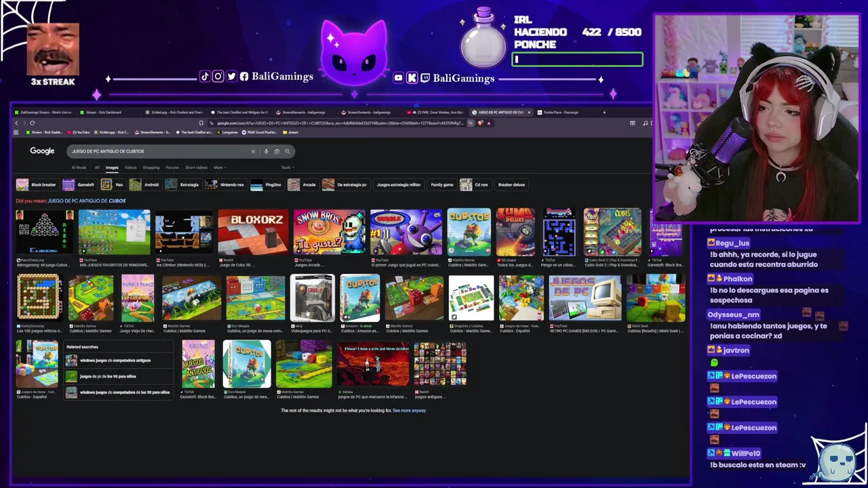Open the Zuma Deluxe image result
The height and width of the screenshot is (488, 868).
pos(515,231)
